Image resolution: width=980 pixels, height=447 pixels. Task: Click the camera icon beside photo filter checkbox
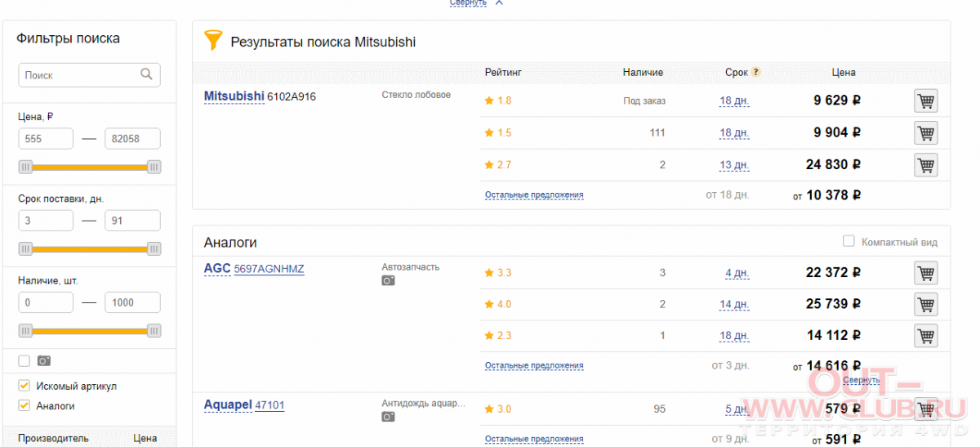(44, 360)
